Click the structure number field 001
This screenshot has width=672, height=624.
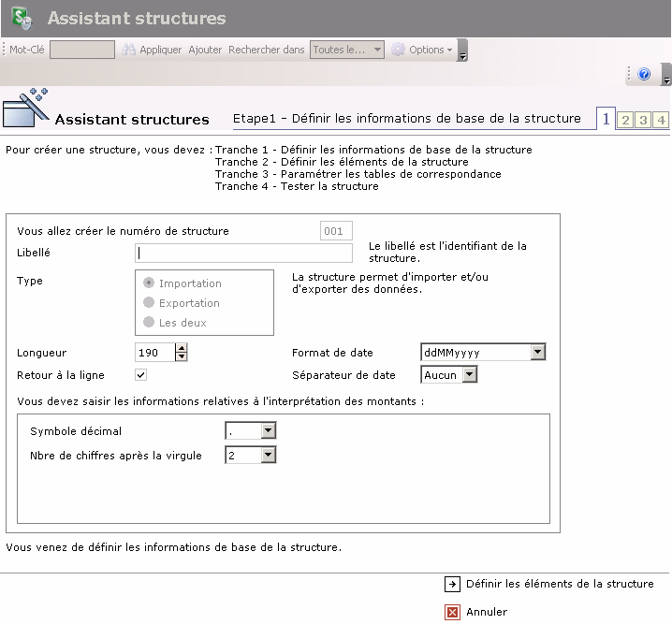(x=336, y=231)
